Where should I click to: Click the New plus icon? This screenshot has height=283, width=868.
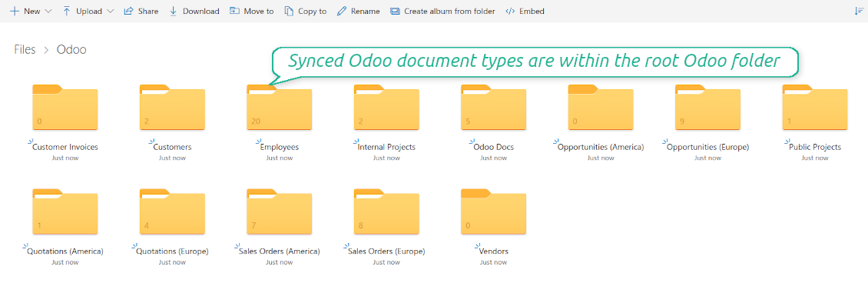(x=15, y=11)
